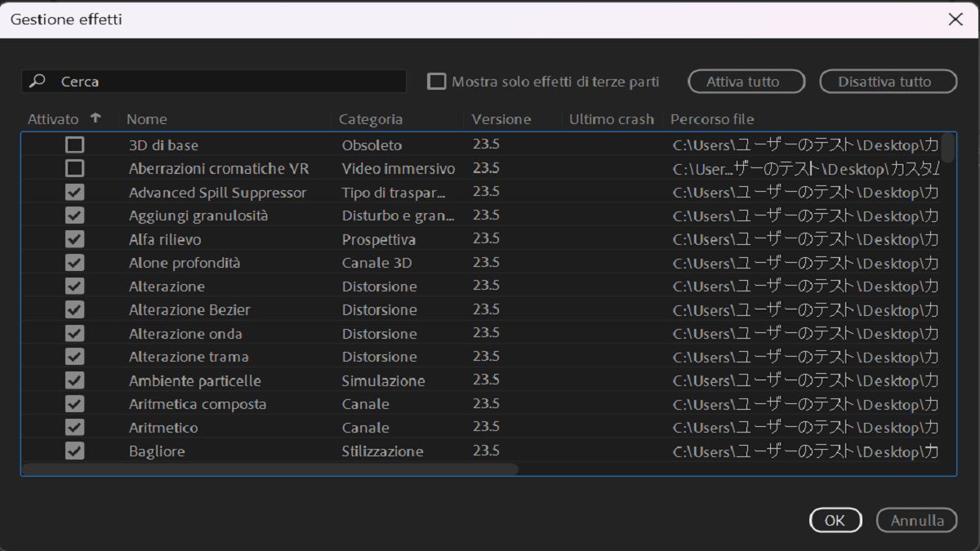This screenshot has width=980, height=551.
Task: Select the Alfa rilievo effect name
Action: click(165, 239)
